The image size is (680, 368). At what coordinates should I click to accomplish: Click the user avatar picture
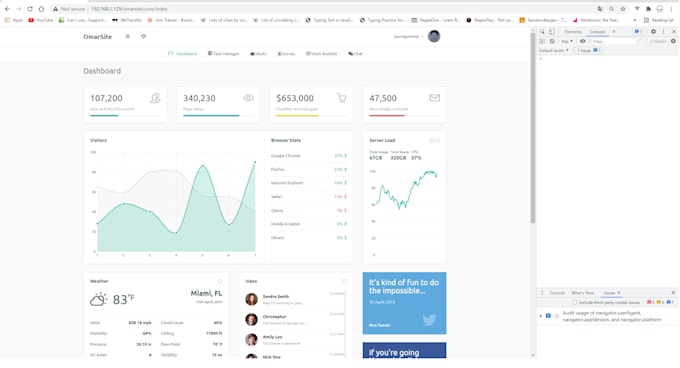click(x=434, y=36)
